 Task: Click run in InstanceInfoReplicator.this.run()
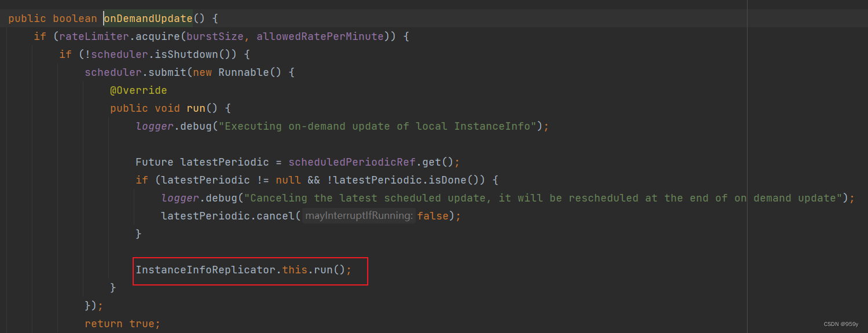(x=323, y=270)
